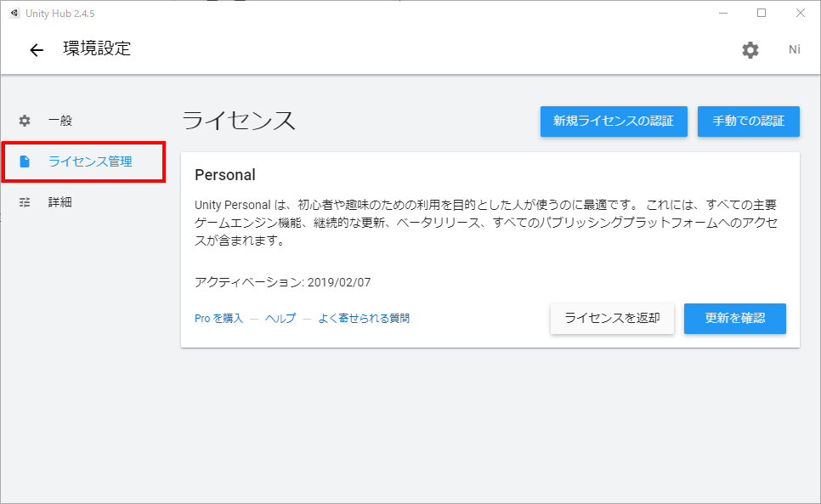Select the ライセンス管理 tab
Viewport: 821px width, 504px height.
click(84, 161)
